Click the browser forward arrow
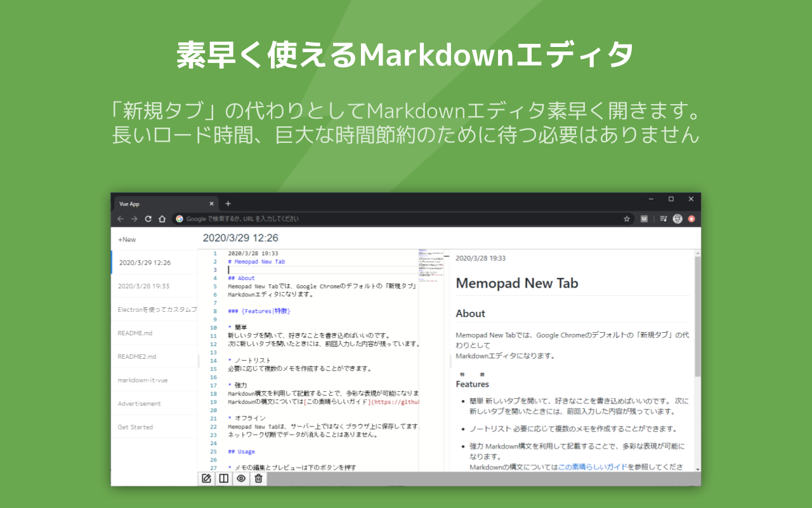The image size is (812, 508). click(x=134, y=218)
